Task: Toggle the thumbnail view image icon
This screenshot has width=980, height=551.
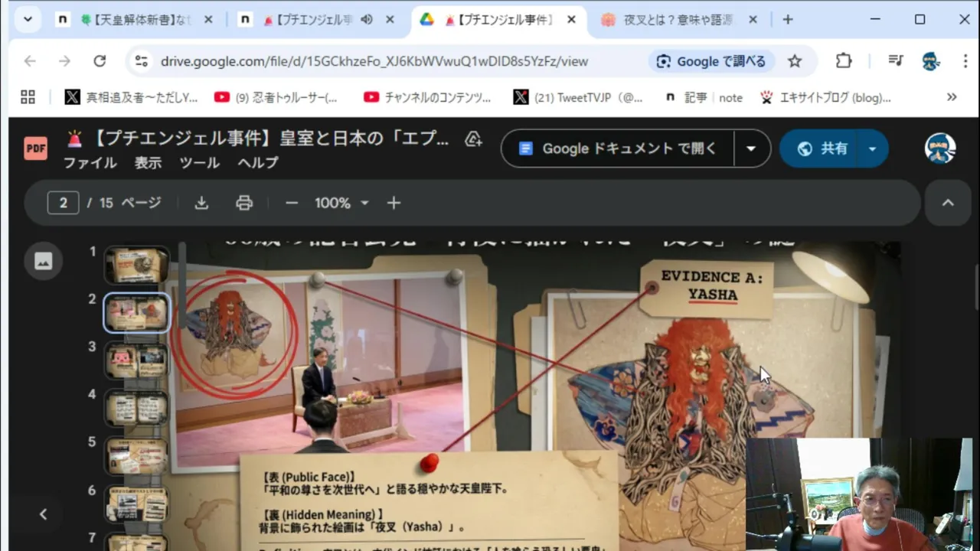Action: pos(43,261)
